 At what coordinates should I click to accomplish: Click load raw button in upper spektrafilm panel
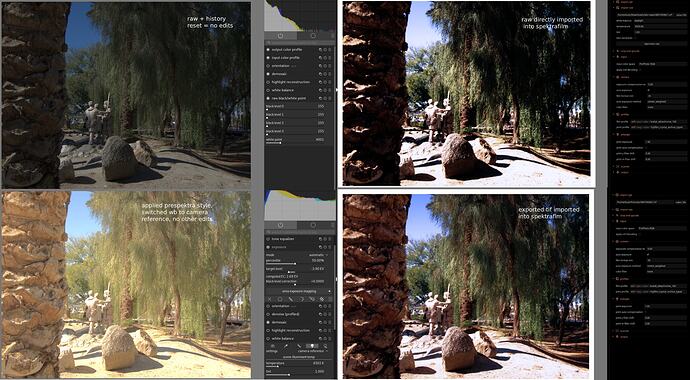coord(651,44)
